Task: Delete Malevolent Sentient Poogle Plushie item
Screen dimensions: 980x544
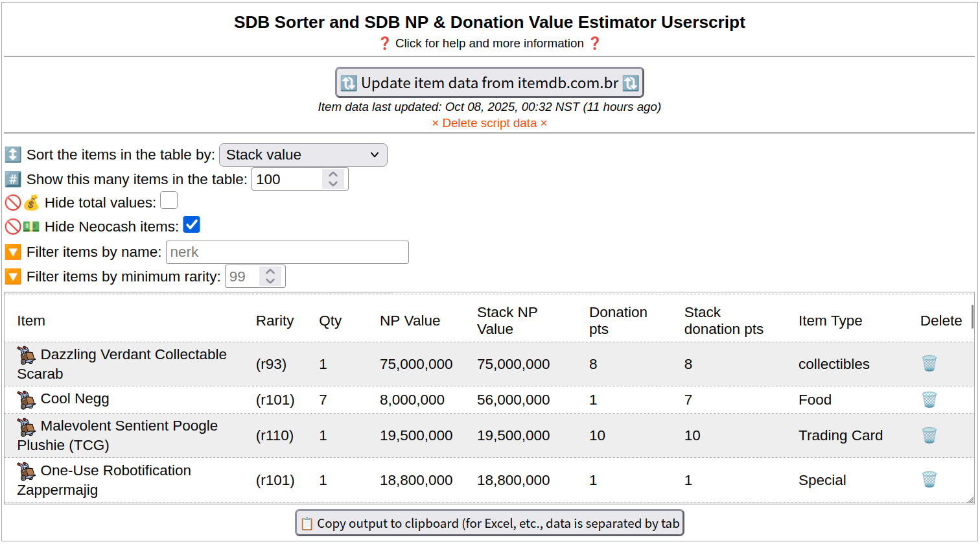Action: (929, 435)
